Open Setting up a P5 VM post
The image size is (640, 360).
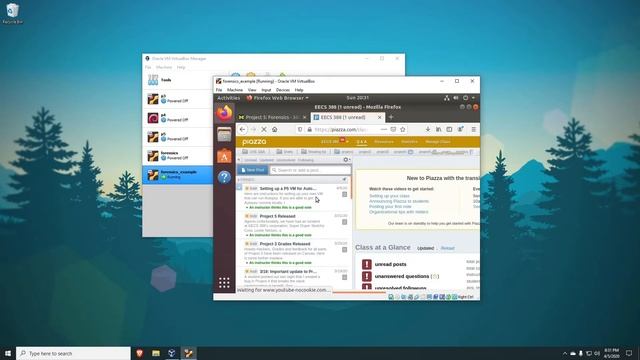(x=294, y=197)
